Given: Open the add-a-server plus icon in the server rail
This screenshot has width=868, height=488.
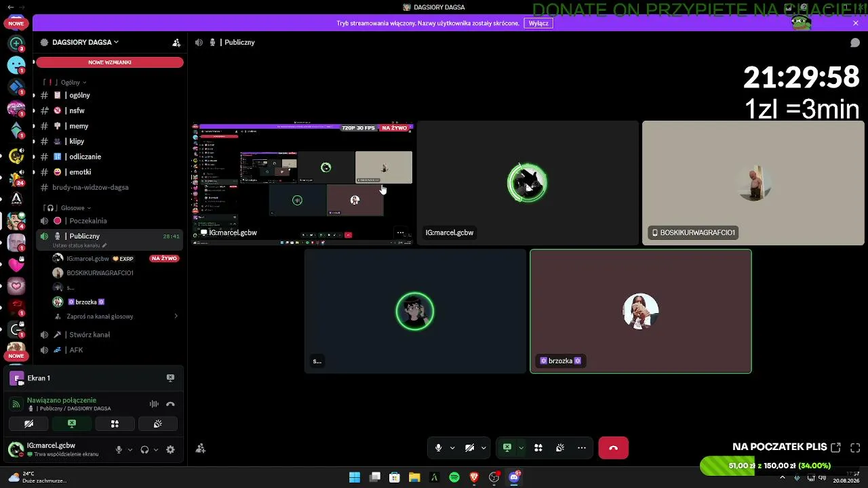Looking at the screenshot, I should tap(16, 43).
